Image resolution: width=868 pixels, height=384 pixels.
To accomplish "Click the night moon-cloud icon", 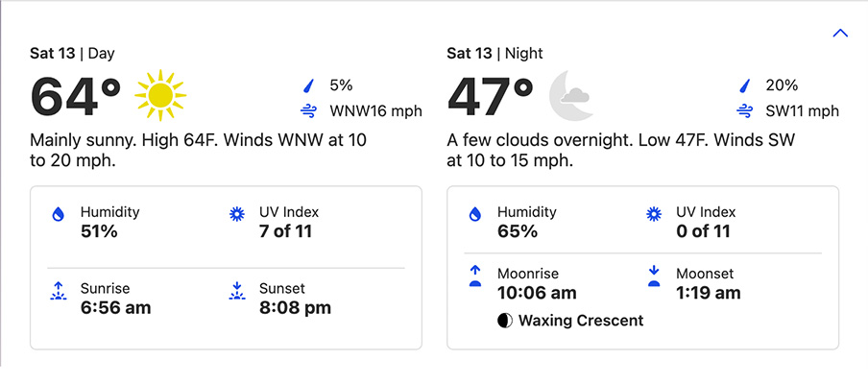I will click(x=570, y=95).
